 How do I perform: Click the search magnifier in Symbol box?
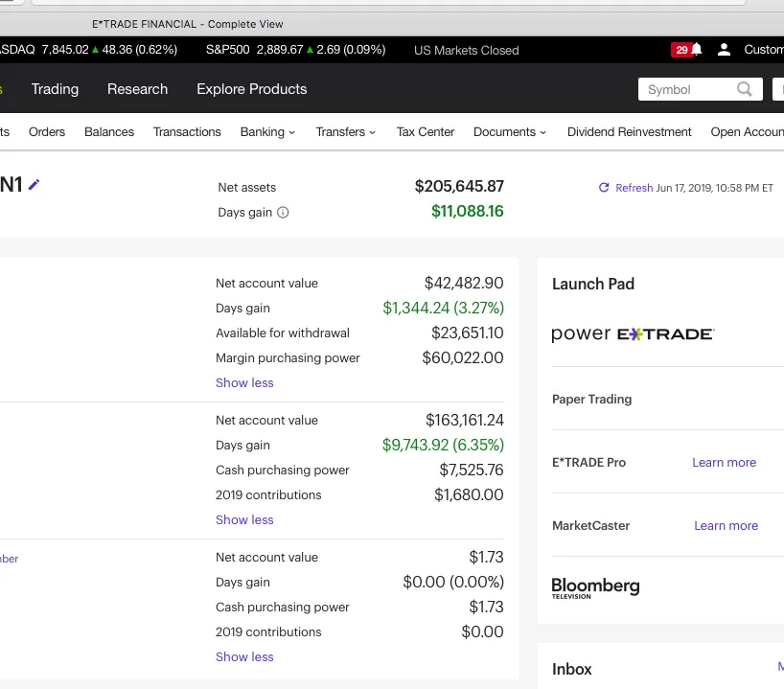pyautogui.click(x=744, y=89)
